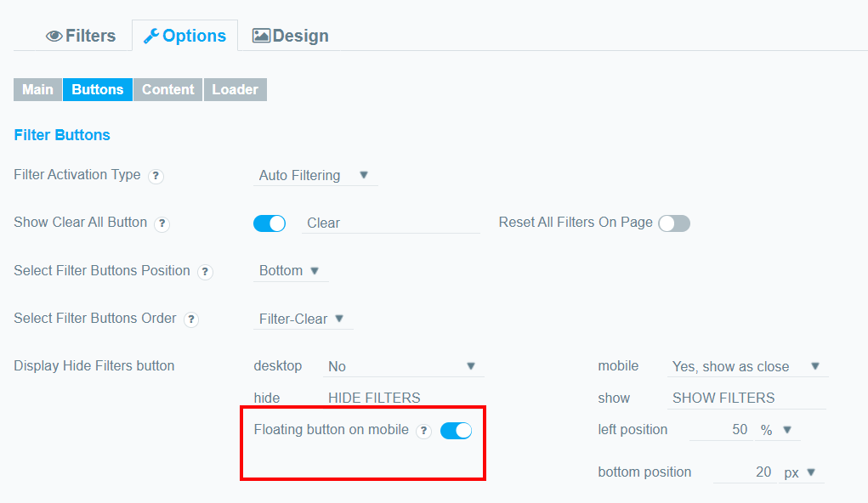Click the SHOW FILTERS text field

coord(746,398)
